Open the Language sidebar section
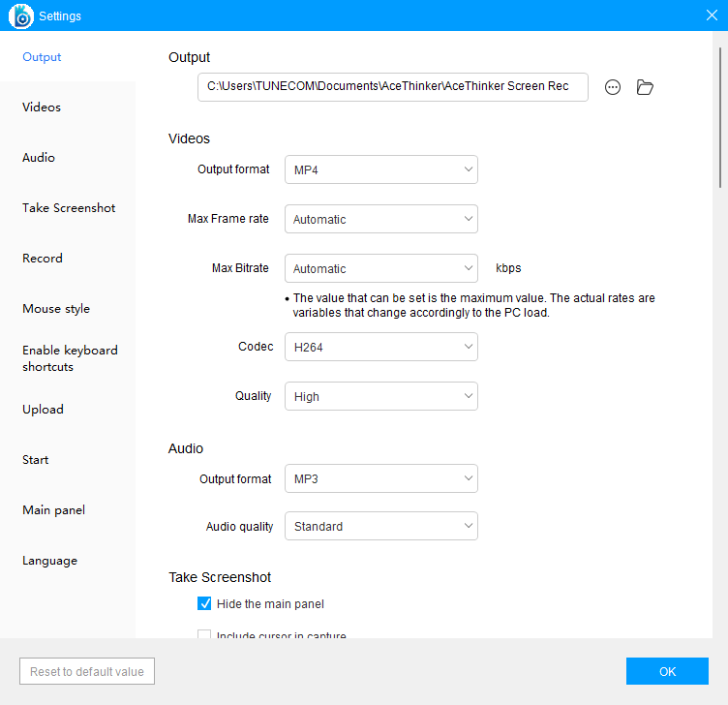The width and height of the screenshot is (728, 705). pyautogui.click(x=49, y=561)
